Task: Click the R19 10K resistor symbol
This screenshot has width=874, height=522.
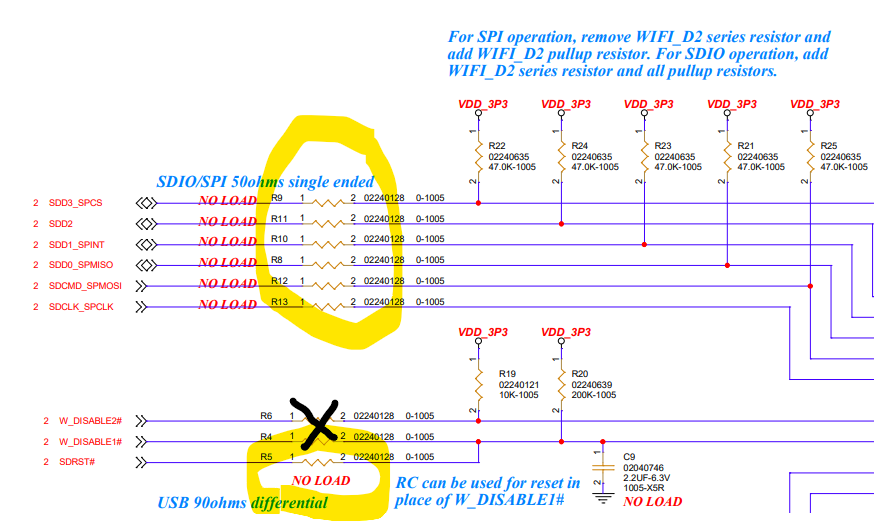Action: click(x=478, y=382)
